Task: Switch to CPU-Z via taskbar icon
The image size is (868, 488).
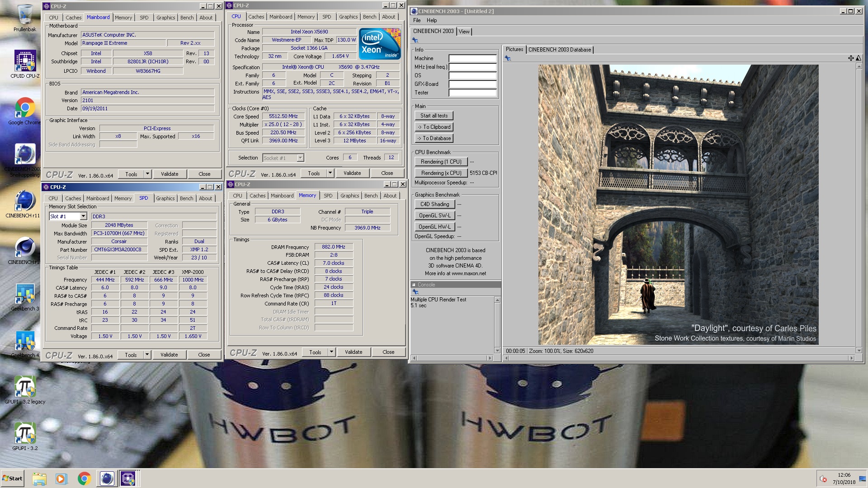Action: click(x=128, y=479)
